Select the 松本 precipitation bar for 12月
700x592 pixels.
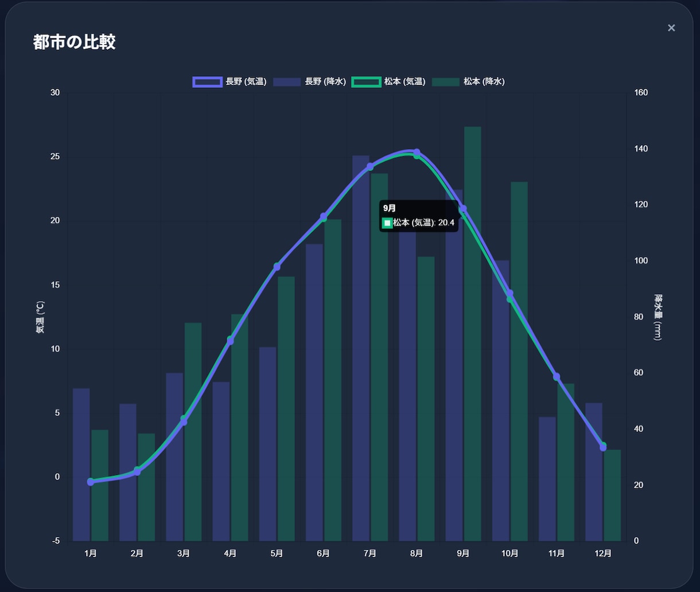click(612, 496)
